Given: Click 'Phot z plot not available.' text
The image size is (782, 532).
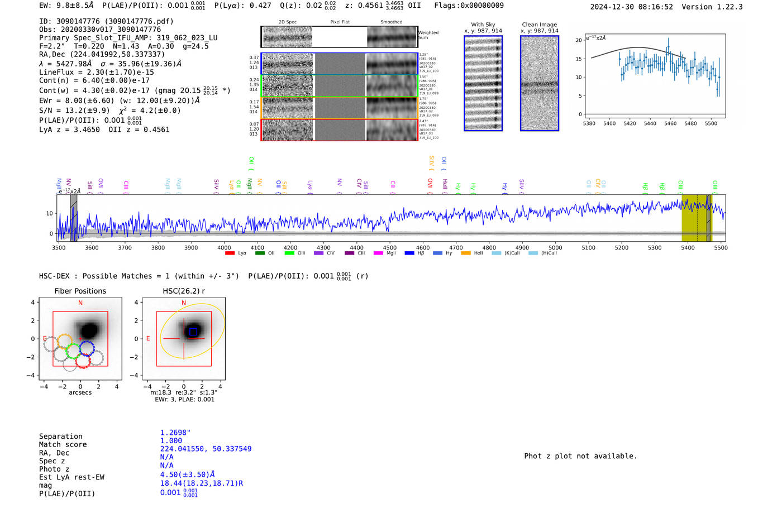Looking at the screenshot, I should pos(580,456).
